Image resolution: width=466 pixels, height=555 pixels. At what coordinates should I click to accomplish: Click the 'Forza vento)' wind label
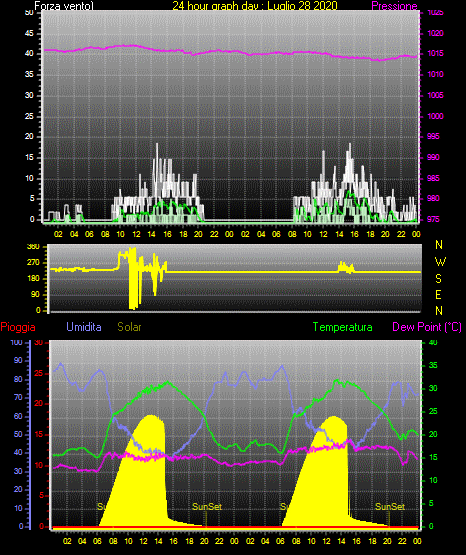coord(64,6)
